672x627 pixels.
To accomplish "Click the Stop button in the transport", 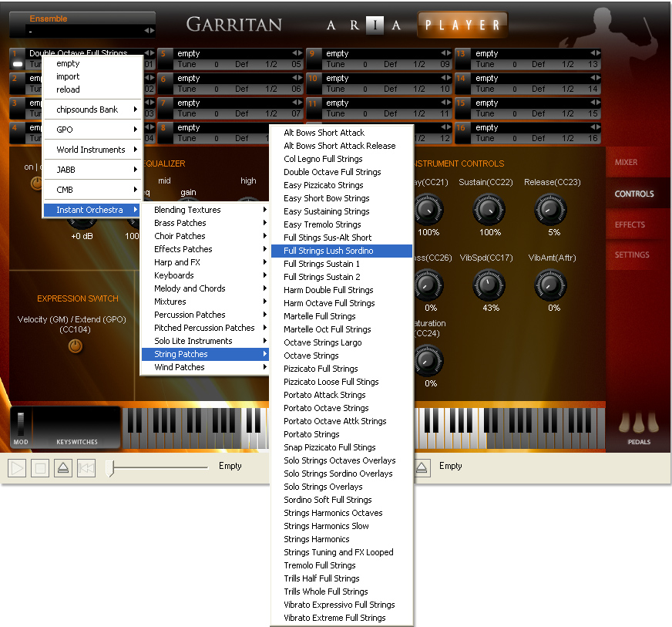I will tap(40, 467).
